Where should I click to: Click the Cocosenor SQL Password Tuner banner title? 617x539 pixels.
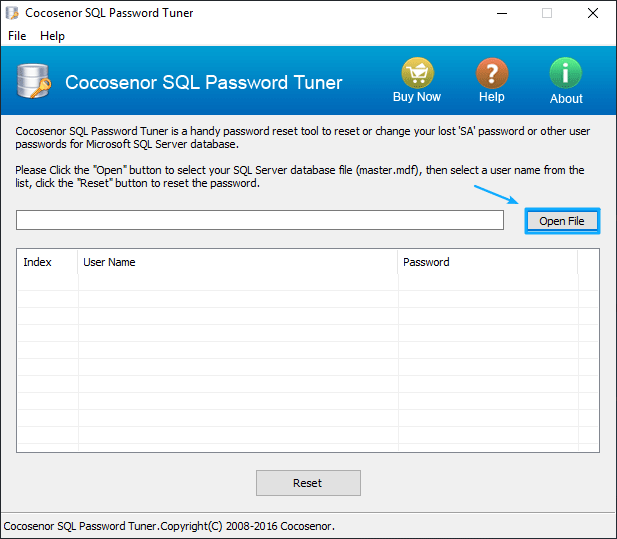[204, 82]
